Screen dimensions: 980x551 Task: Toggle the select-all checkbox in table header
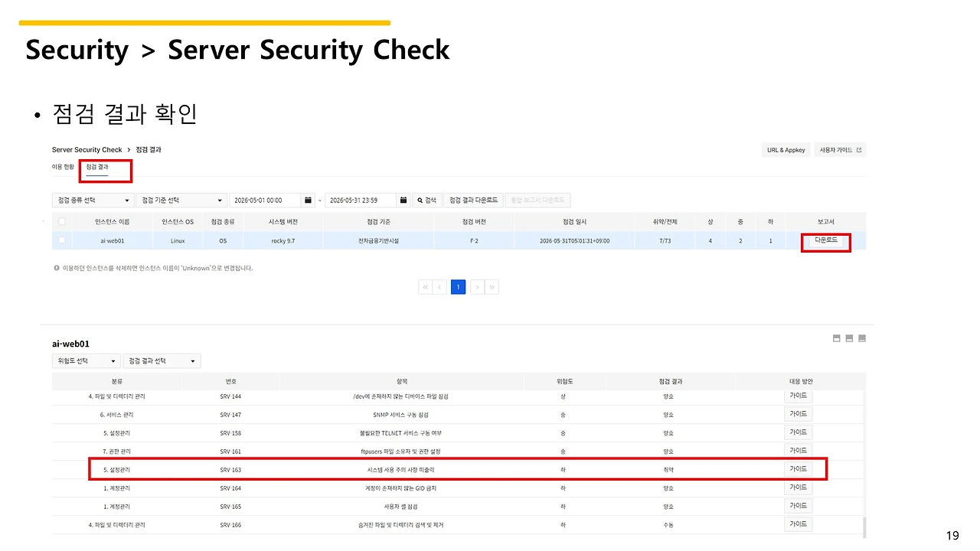(62, 222)
